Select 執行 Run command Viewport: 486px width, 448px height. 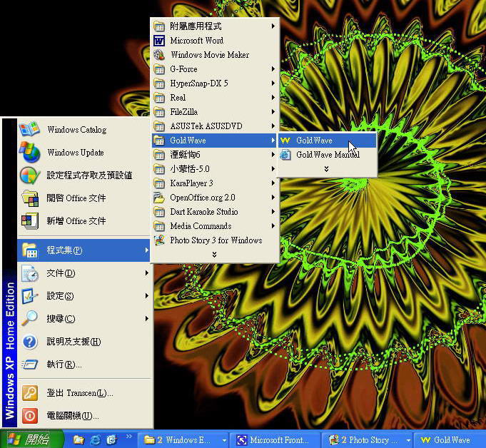[x=64, y=365]
